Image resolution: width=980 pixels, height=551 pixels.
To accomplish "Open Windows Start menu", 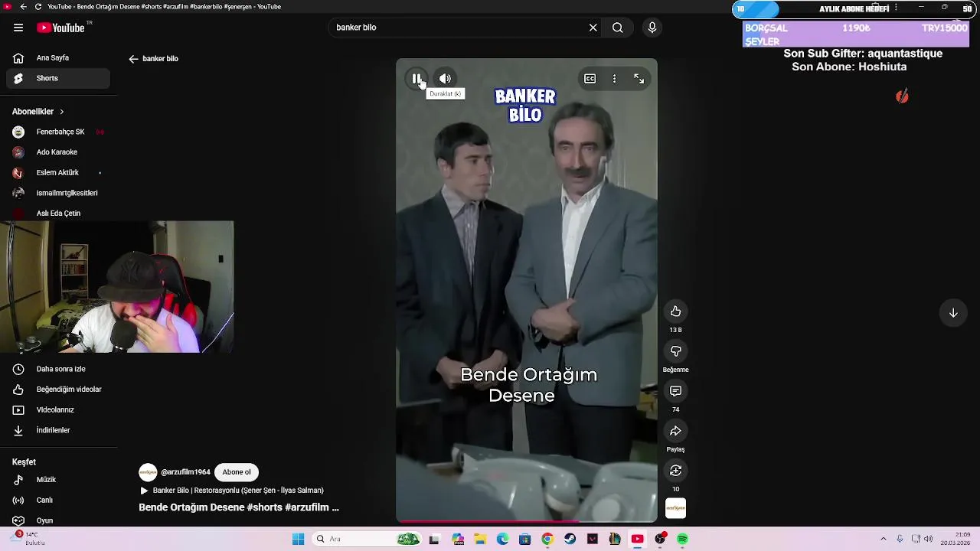I will [x=298, y=540].
